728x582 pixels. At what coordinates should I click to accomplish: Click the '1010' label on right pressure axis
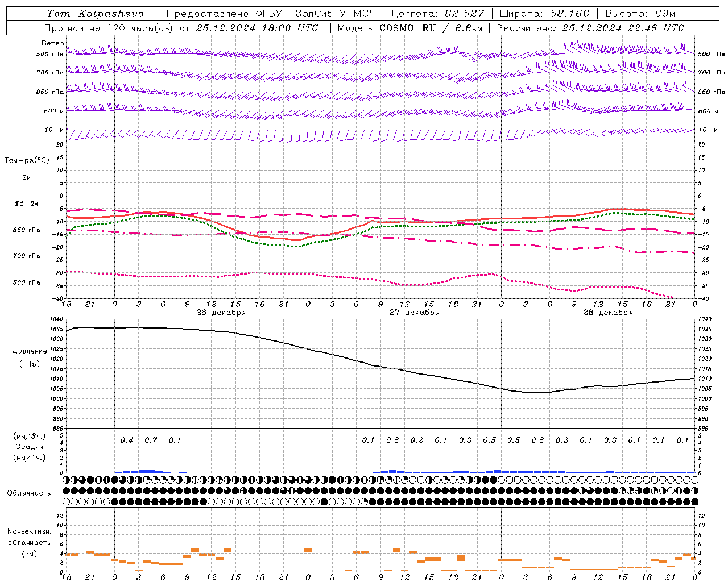pos(704,379)
